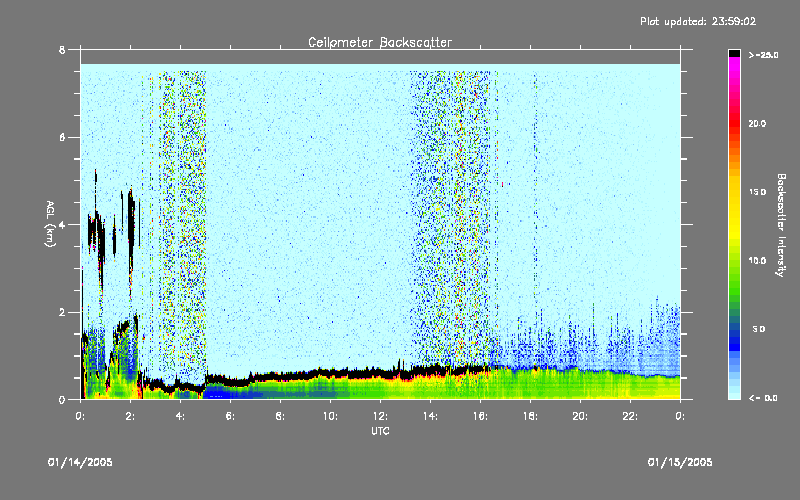Click the y-axis tick label 4
This screenshot has width=800, height=500.
click(x=62, y=225)
